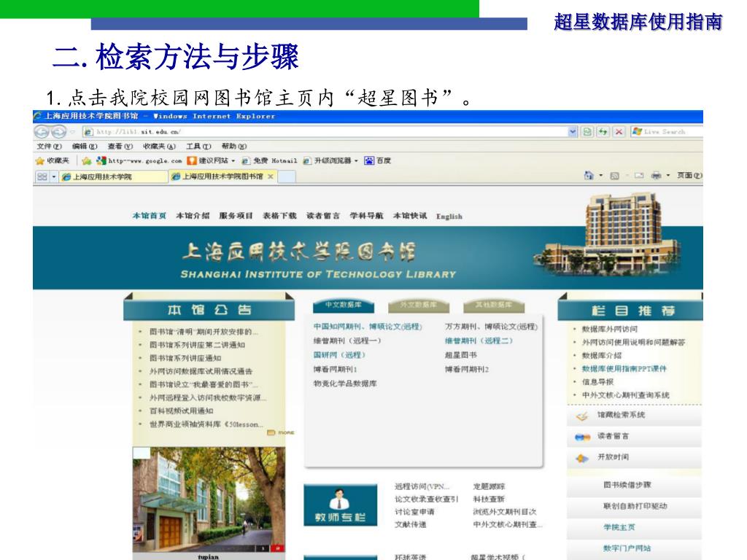Click the Print icon in command bar
The image size is (747, 560).
(x=656, y=176)
